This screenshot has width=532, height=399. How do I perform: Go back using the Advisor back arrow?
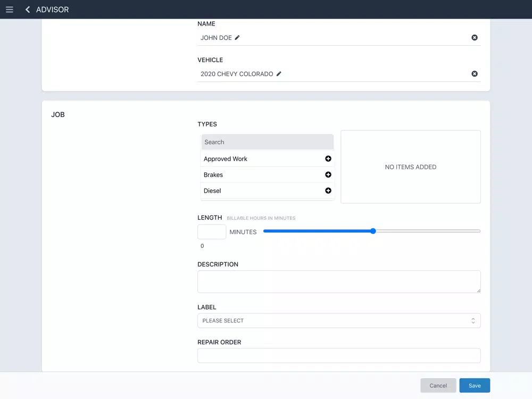(28, 10)
